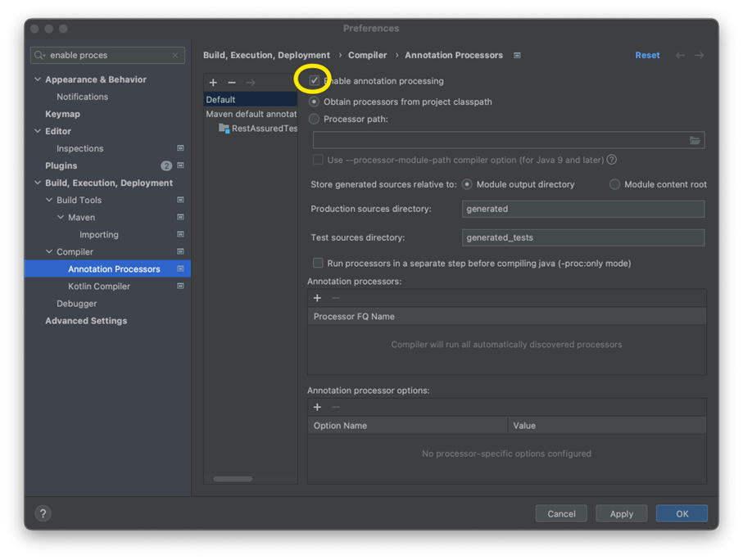
Task: Select Processor path radio button
Action: [315, 120]
